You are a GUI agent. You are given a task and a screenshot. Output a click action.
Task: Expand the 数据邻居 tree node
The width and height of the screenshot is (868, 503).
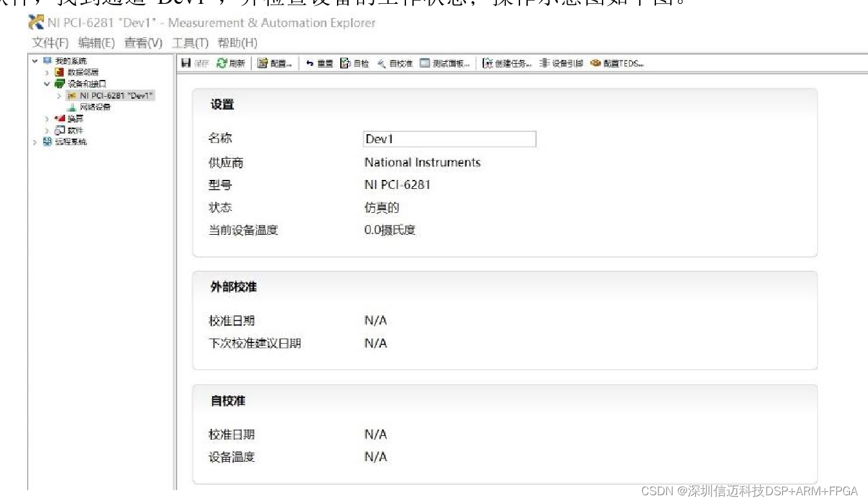coord(47,72)
